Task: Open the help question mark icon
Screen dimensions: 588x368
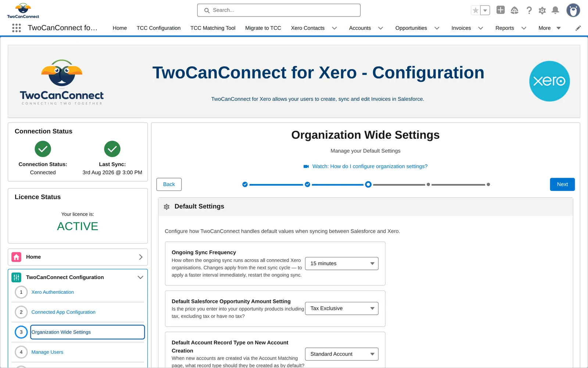Action: tap(529, 10)
